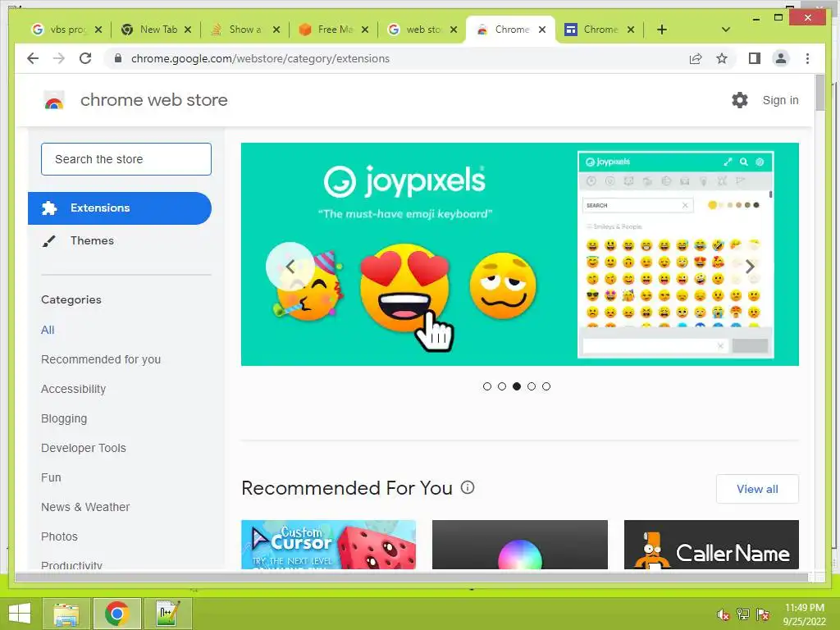The height and width of the screenshot is (630, 840).
Task: Close the 'web sto' tab
Action: tap(454, 30)
